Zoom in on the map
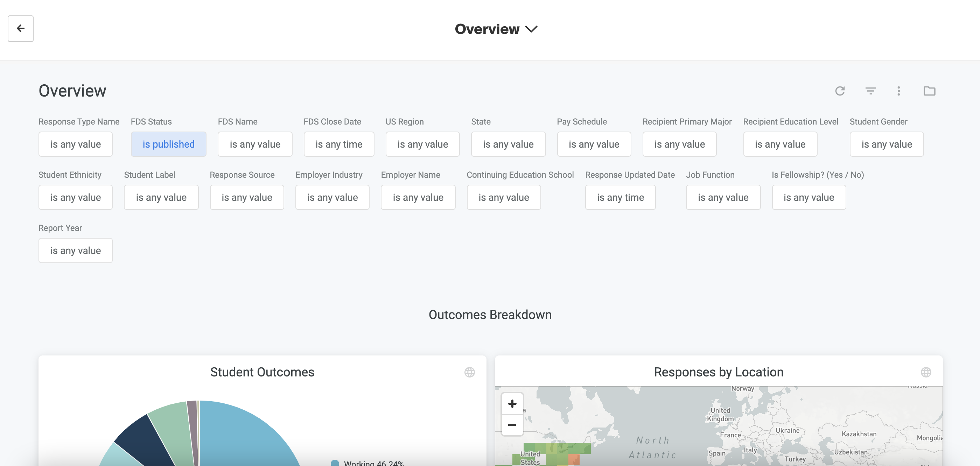The width and height of the screenshot is (980, 466). (x=512, y=404)
